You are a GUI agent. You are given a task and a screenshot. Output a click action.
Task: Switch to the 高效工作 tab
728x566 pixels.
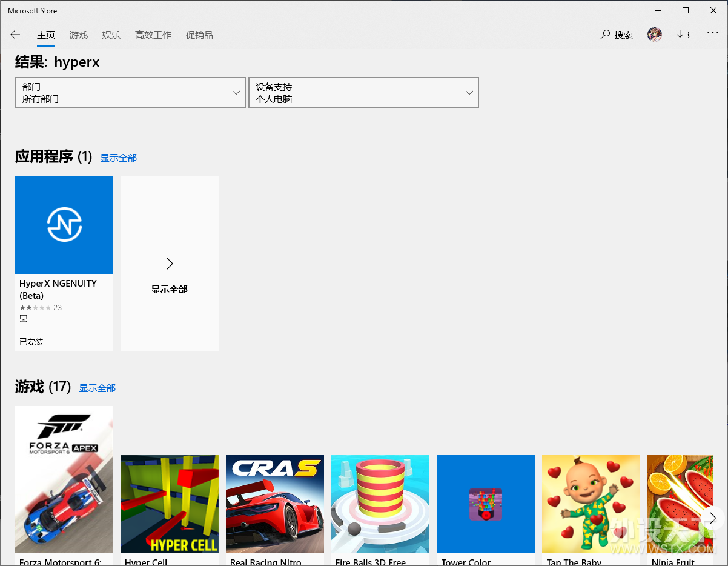[x=153, y=35]
